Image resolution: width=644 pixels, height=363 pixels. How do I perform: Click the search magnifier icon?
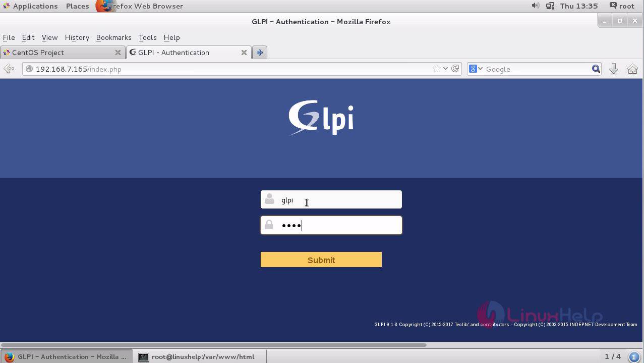596,69
